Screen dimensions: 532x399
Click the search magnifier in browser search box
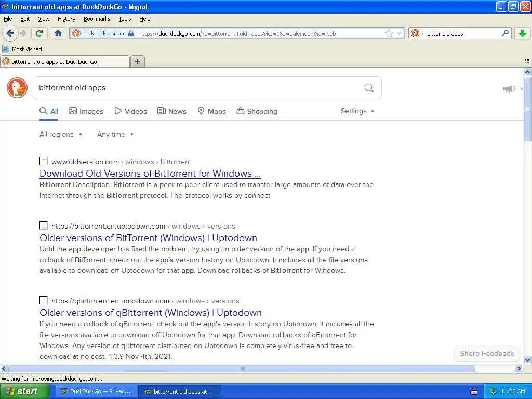pos(505,33)
